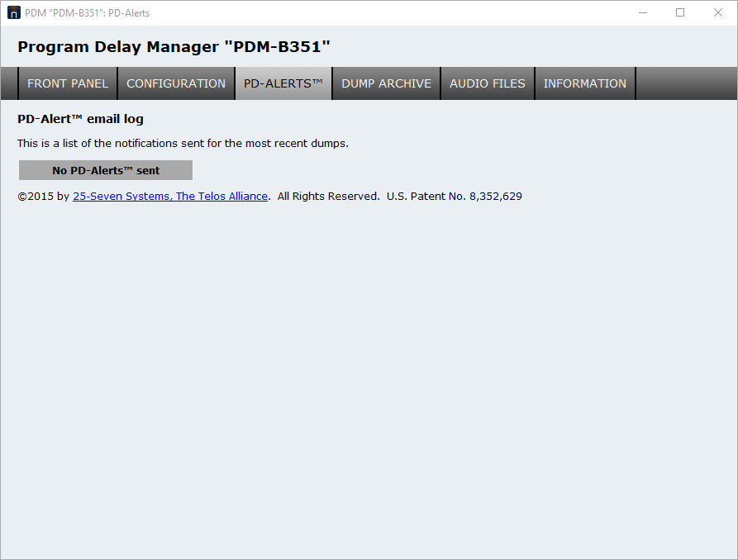
Task: Open the AUDIO FILES tab
Action: (x=487, y=83)
